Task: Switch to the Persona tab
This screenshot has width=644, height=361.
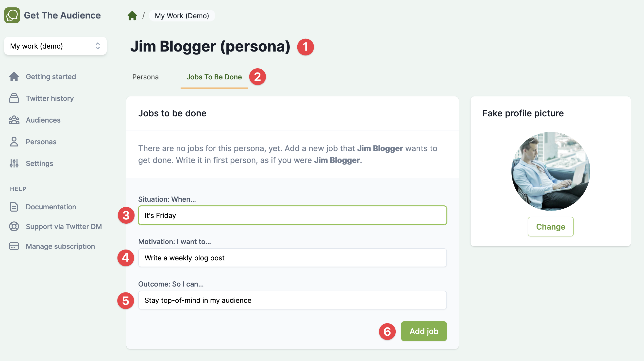Action: [145, 77]
